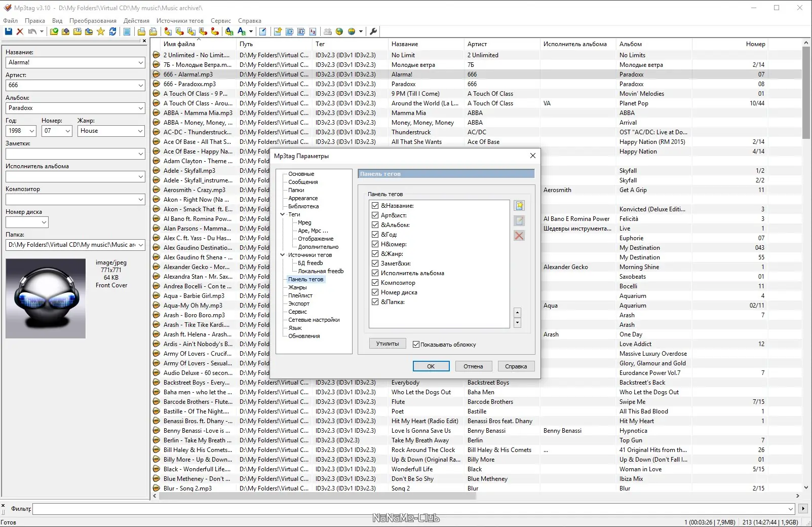The image size is (812, 527).
Task: Click the yellow star favorites toolbar icon
Action: point(101,31)
